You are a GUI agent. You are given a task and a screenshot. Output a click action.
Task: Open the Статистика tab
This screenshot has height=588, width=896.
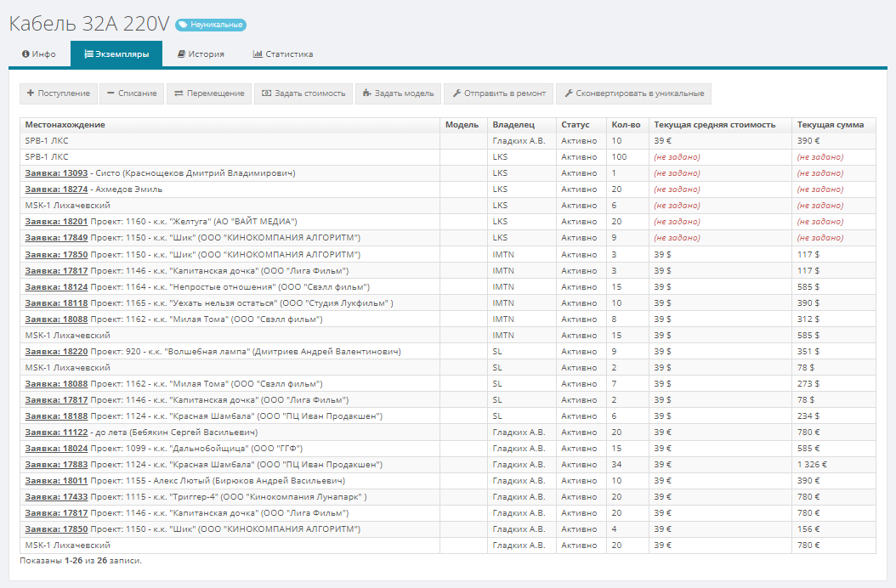(x=283, y=54)
